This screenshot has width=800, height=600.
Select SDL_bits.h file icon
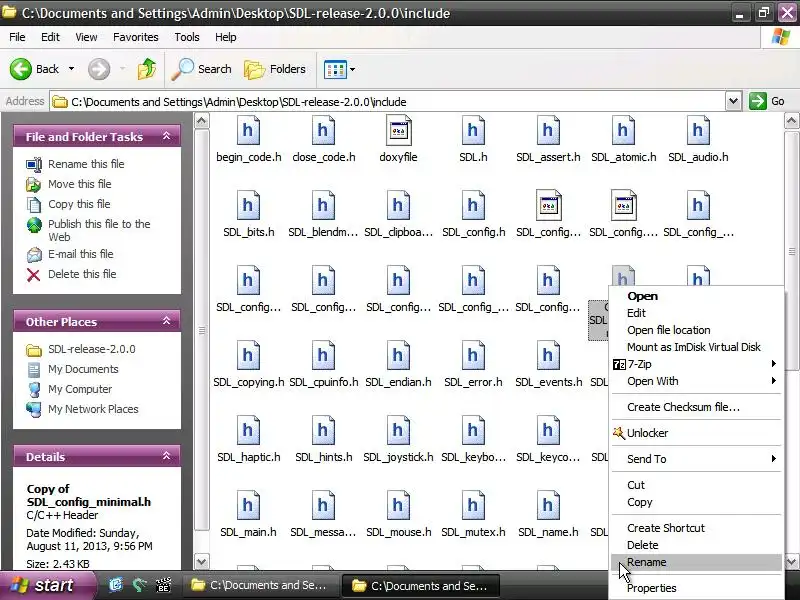pos(248,206)
